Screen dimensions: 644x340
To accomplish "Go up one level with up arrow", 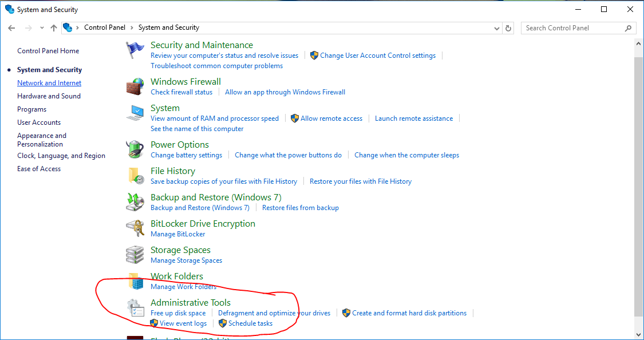I will point(54,28).
